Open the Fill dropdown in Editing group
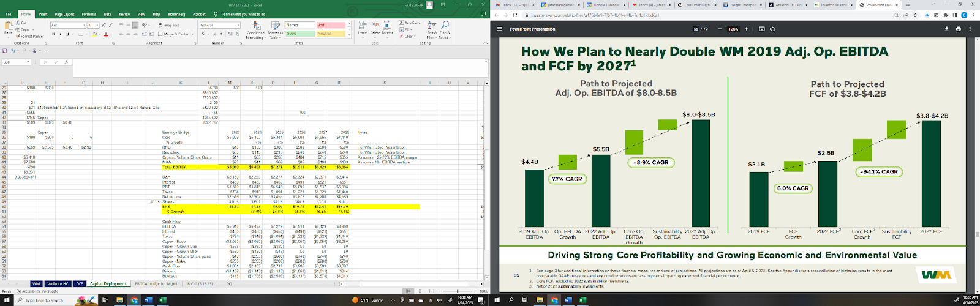Image resolution: width=980 pixels, height=306 pixels. pyautogui.click(x=407, y=29)
